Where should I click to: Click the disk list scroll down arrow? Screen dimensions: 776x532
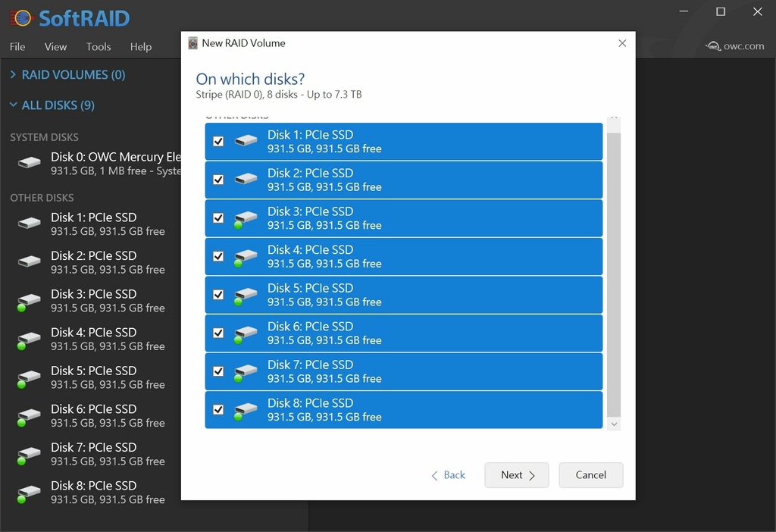point(614,424)
